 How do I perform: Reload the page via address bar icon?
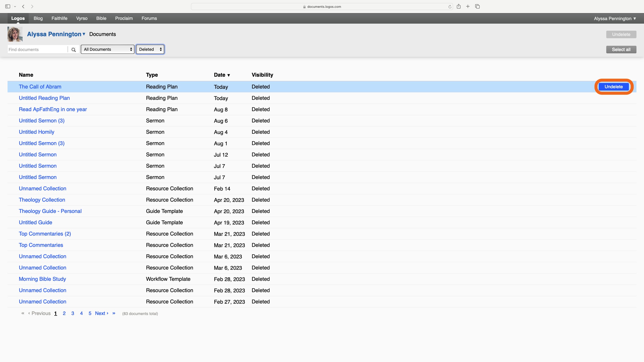tap(450, 7)
